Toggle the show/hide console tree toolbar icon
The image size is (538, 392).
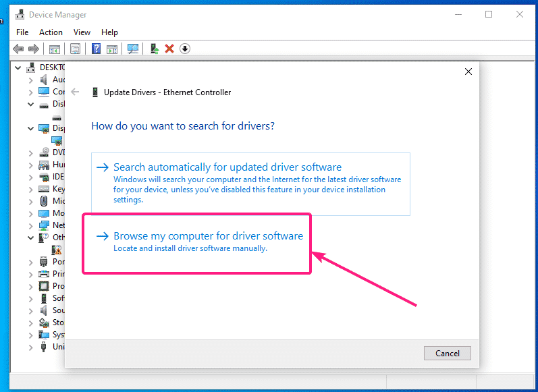[x=55, y=49]
